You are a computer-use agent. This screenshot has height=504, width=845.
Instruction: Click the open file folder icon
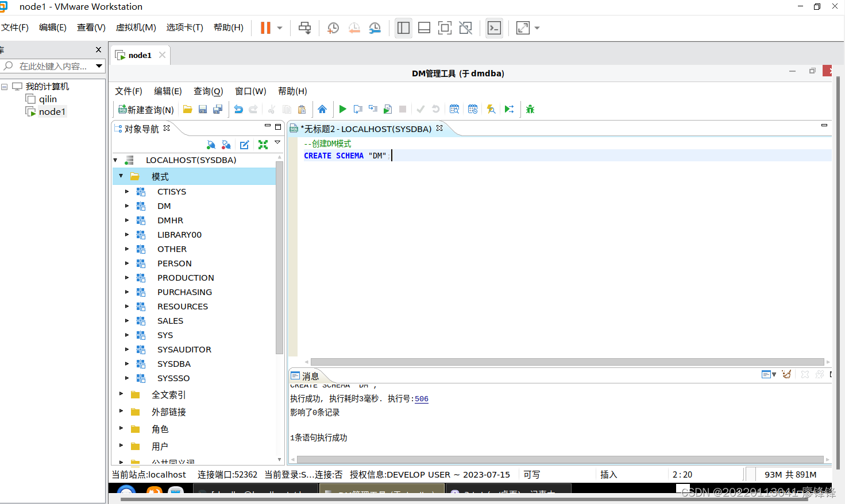[x=187, y=109]
